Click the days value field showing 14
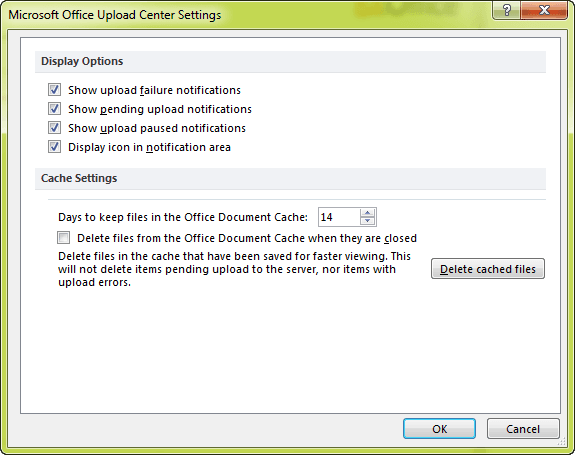575x455 pixels. (339, 217)
